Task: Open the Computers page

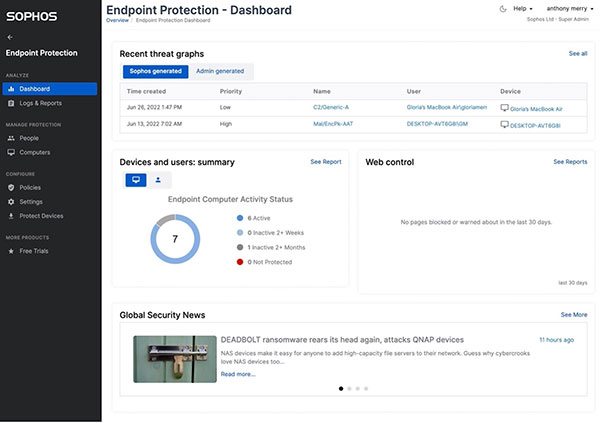Action: pyautogui.click(x=35, y=152)
